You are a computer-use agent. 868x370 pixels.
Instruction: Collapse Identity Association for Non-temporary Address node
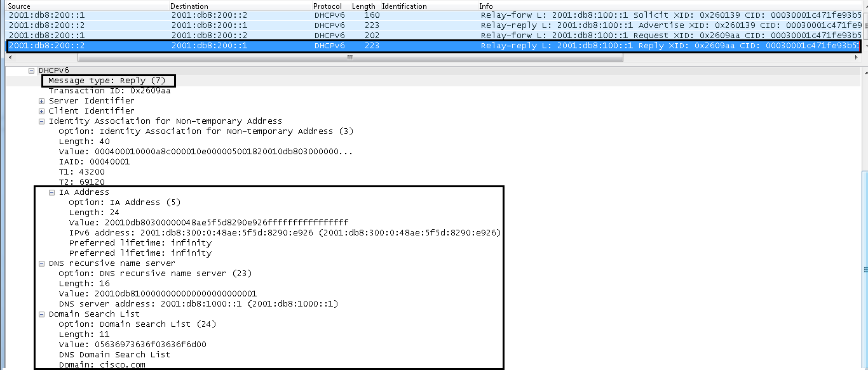click(x=42, y=121)
